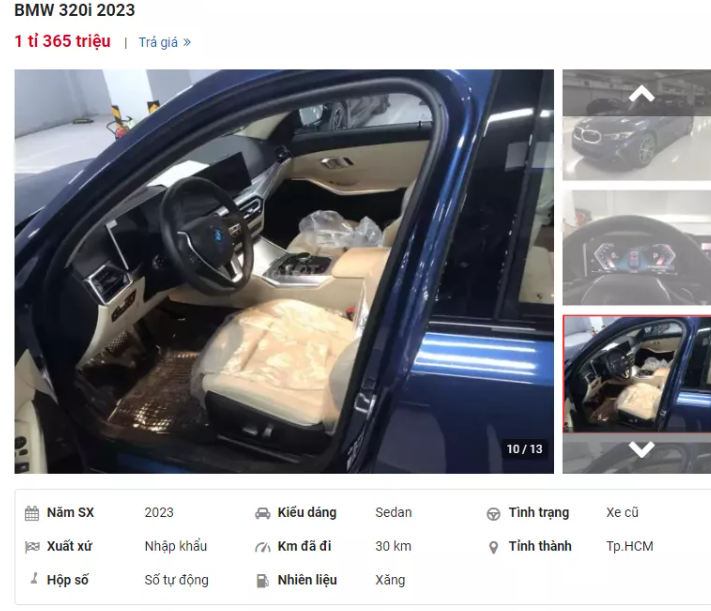Click the car icon beside Kiểu dáng
The width and height of the screenshot is (711, 611).
click(x=263, y=513)
